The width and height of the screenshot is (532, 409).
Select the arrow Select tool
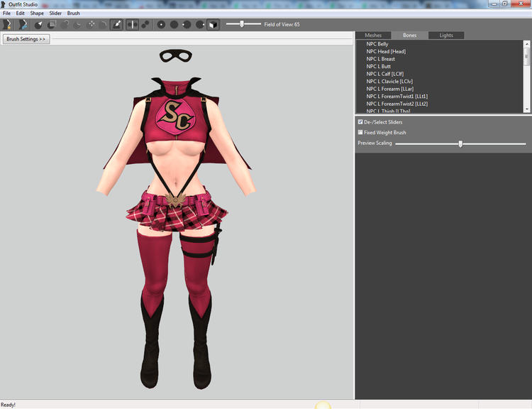coord(38,24)
